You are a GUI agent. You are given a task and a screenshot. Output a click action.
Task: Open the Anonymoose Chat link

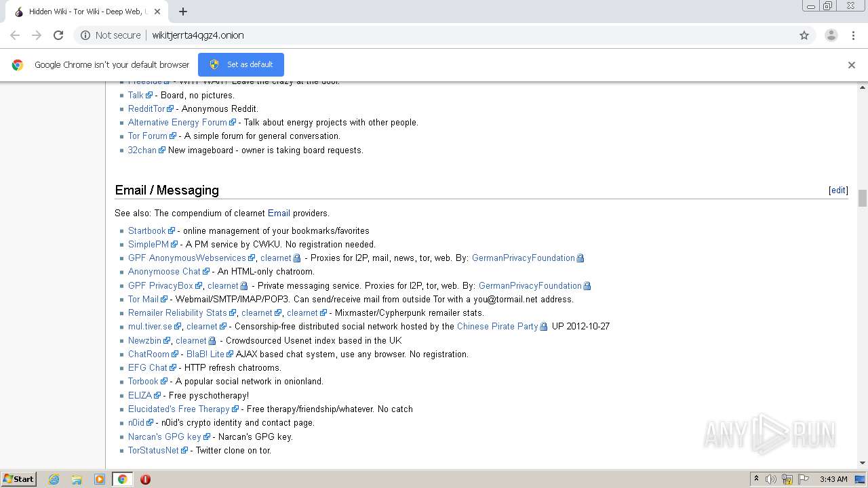click(x=164, y=271)
